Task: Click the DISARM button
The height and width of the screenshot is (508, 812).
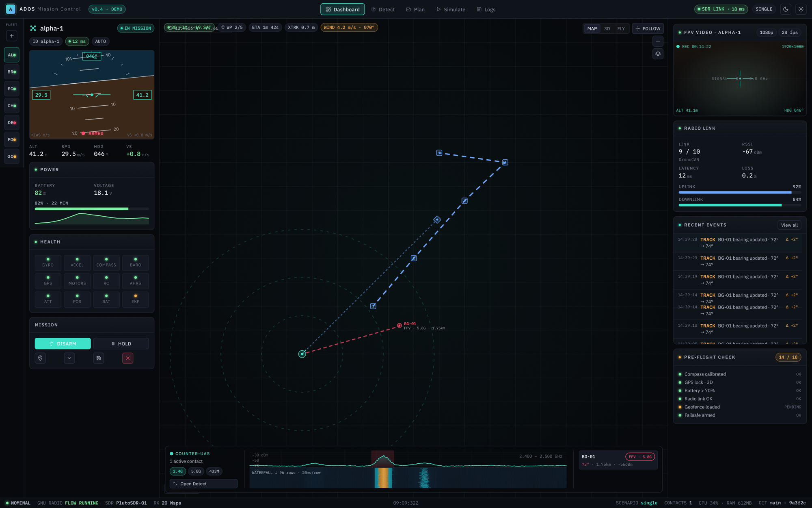Action: (x=63, y=343)
